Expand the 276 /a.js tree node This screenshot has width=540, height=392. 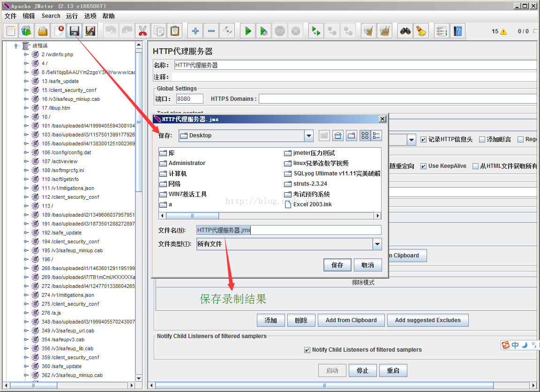coord(26,313)
